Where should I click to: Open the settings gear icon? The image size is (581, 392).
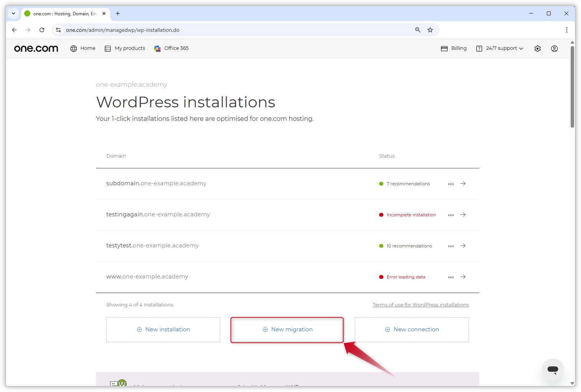click(537, 49)
